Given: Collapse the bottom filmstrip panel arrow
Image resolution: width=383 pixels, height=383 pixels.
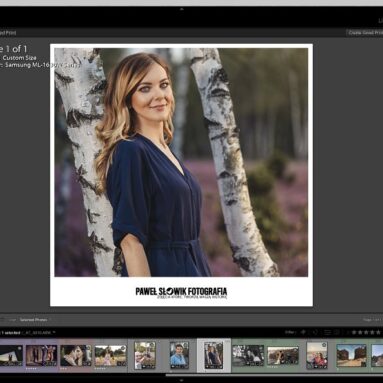Looking at the screenshot, I should pos(182,380).
